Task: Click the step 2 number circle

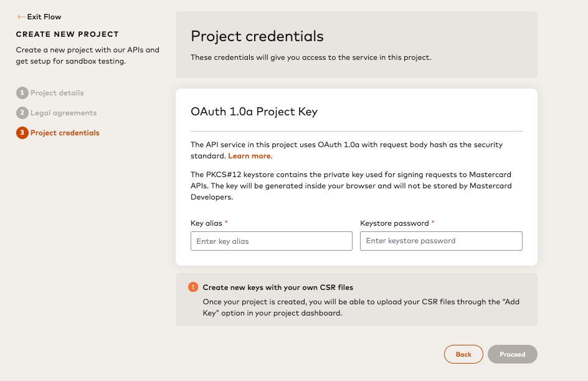Action: 22,113
